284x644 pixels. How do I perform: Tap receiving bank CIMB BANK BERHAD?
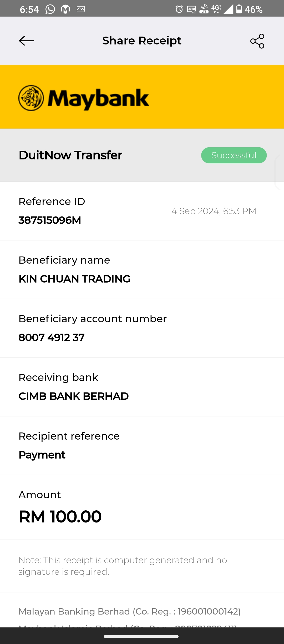coord(74,396)
